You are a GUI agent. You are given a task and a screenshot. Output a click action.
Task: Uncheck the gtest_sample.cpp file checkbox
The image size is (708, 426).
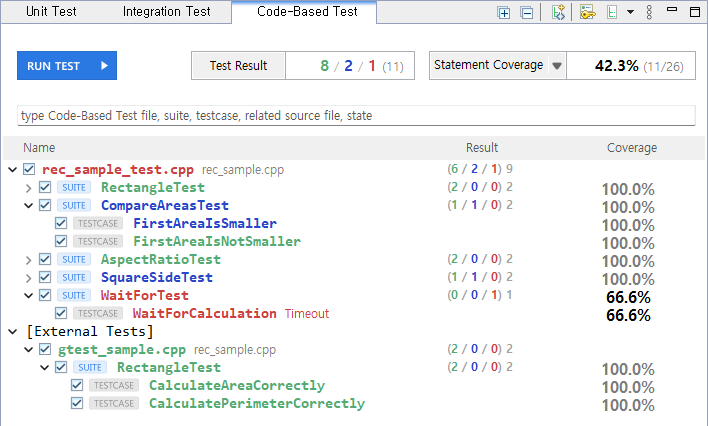45,349
